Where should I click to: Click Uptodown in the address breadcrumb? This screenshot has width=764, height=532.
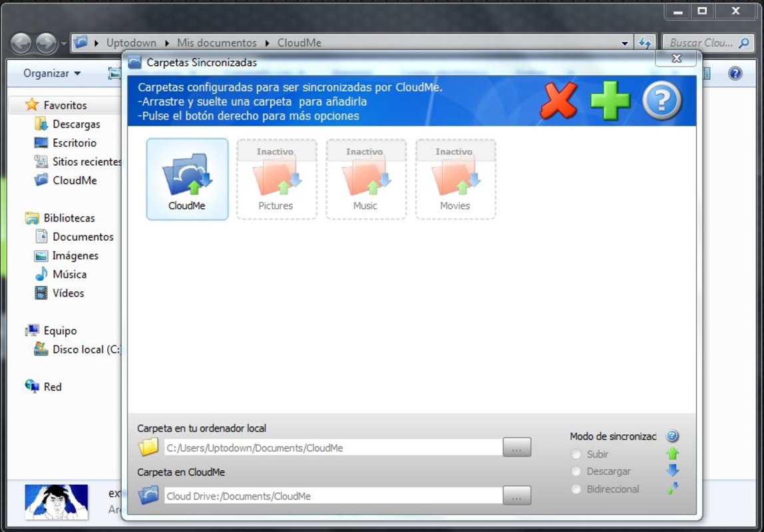point(132,43)
